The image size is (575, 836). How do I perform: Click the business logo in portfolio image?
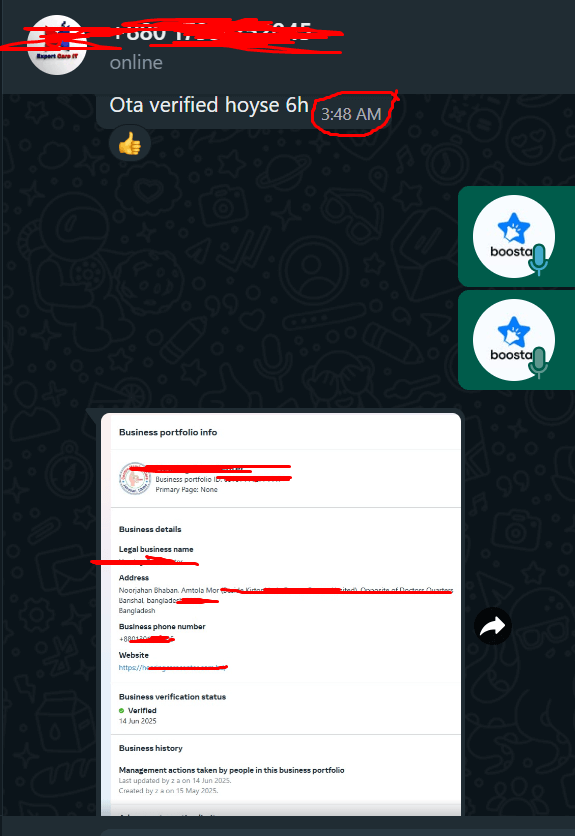[134, 478]
